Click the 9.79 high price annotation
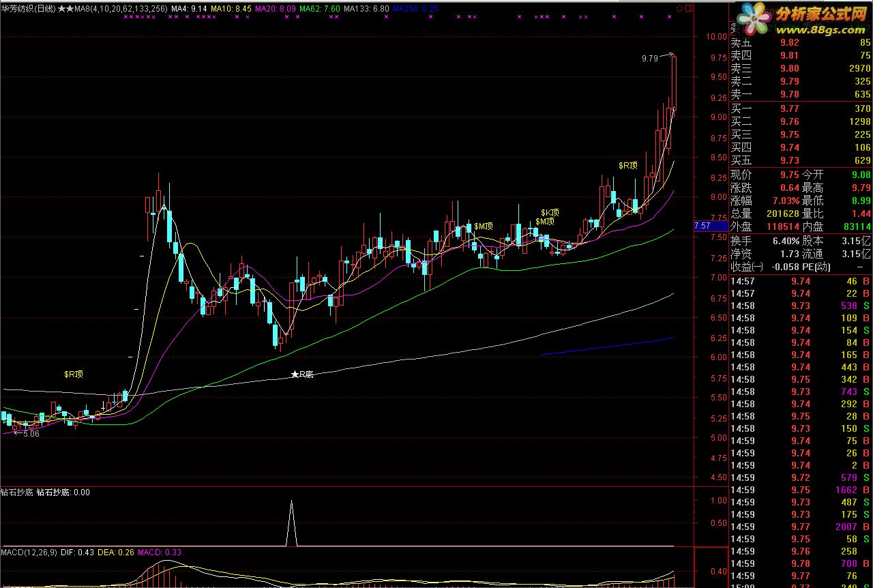Viewport: 873px width, 588px height. [650, 59]
